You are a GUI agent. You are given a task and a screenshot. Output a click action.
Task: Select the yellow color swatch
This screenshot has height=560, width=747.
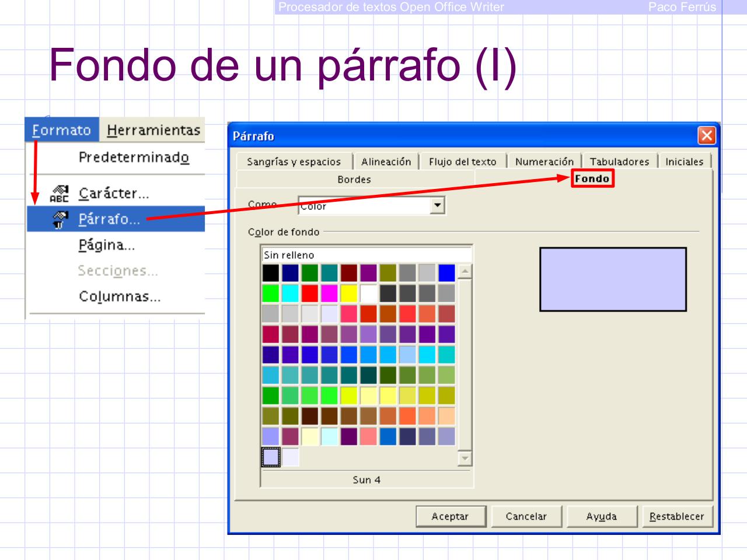tap(348, 291)
